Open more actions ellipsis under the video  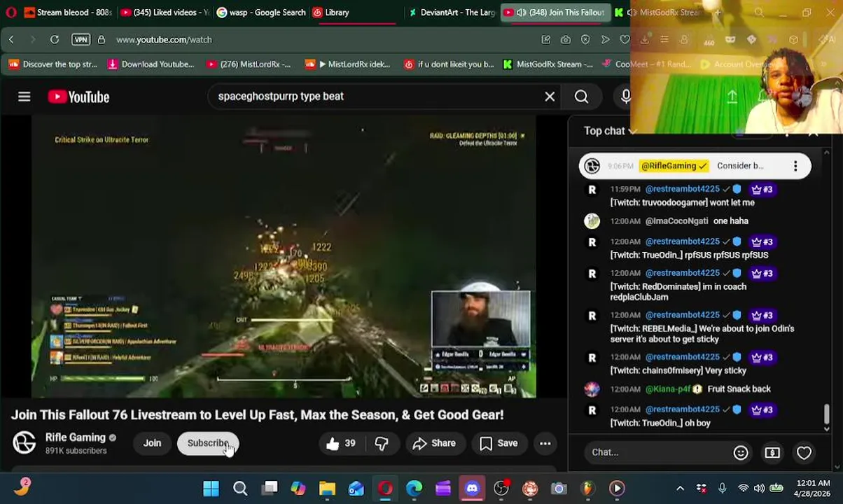545,443
